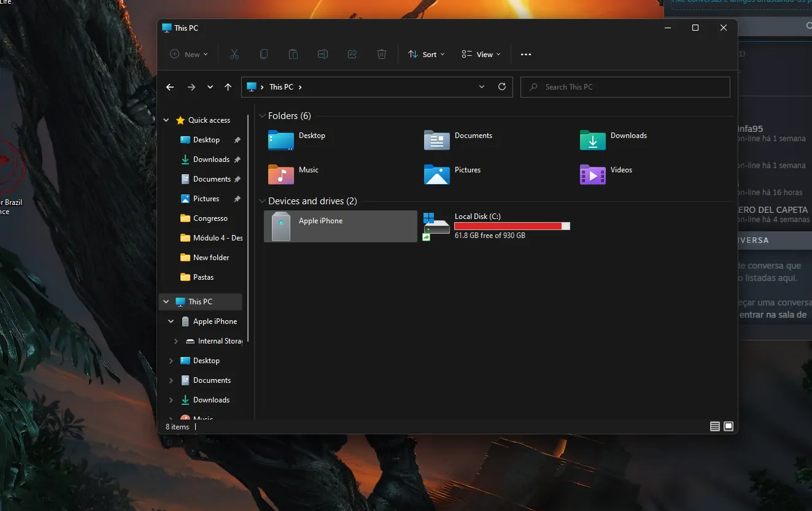Click This PC in the address bar
This screenshot has width=812, height=511.
tap(281, 87)
